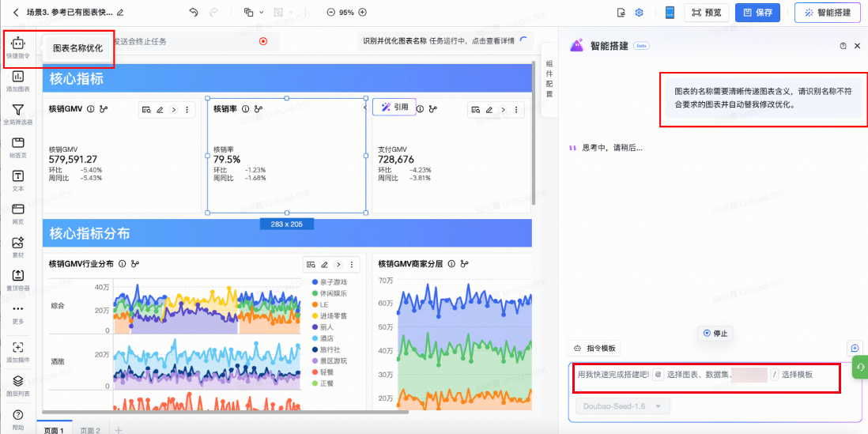Toggle the mobile device preview icon

tap(669, 13)
